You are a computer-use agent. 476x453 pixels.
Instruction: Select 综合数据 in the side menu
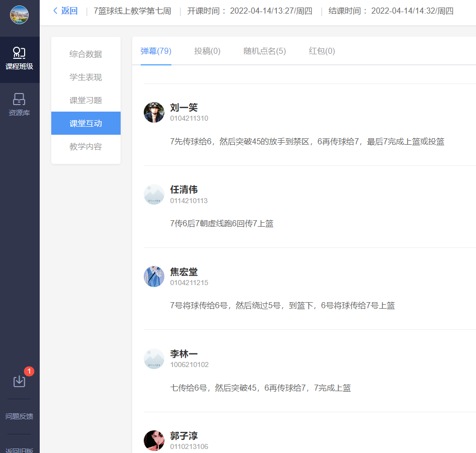point(85,54)
